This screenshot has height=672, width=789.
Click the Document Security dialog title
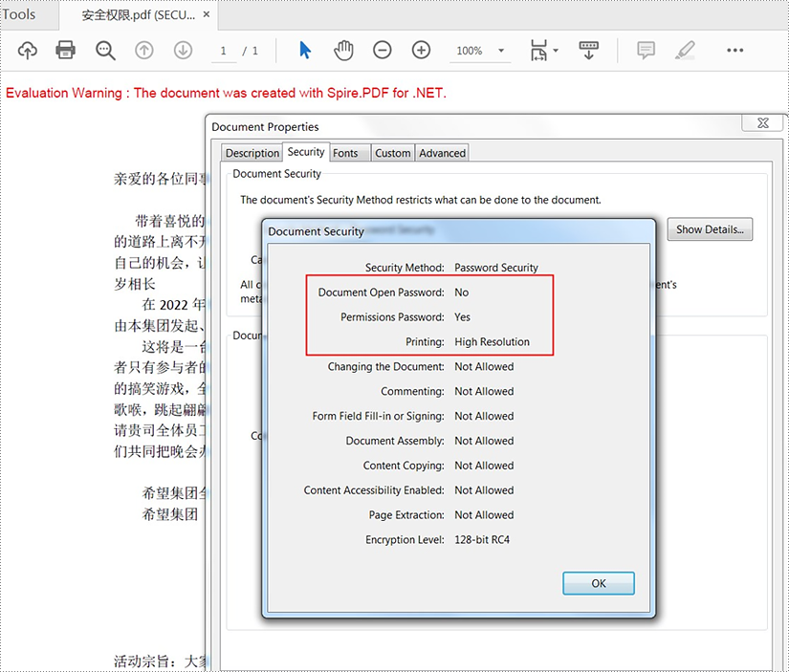(x=316, y=231)
